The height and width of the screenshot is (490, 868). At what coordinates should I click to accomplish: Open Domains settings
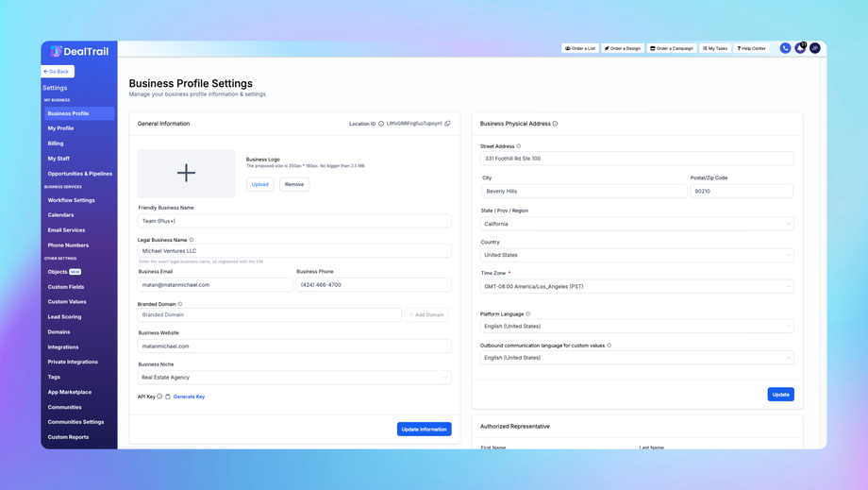click(58, 332)
